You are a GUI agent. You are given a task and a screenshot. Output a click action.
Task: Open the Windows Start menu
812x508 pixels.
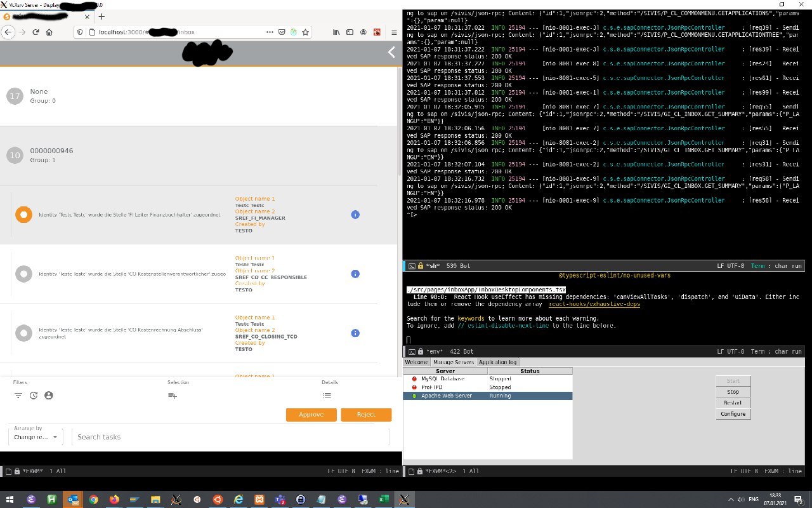11,499
